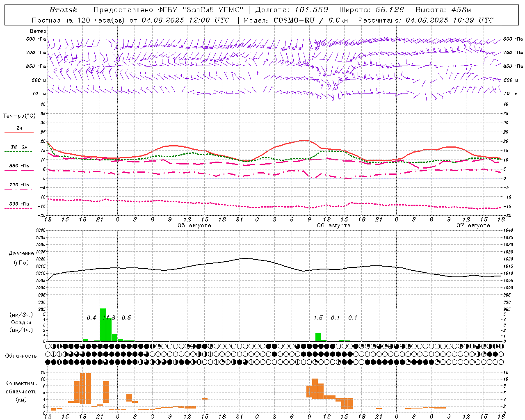
Task: Click "Прогноз на 120 часа(ов)" forecast text
Action: [78, 20]
